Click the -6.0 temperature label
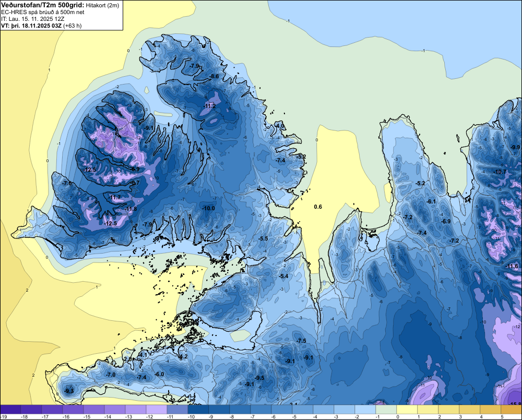Screen dimensions: 522x420 click(159, 374)
